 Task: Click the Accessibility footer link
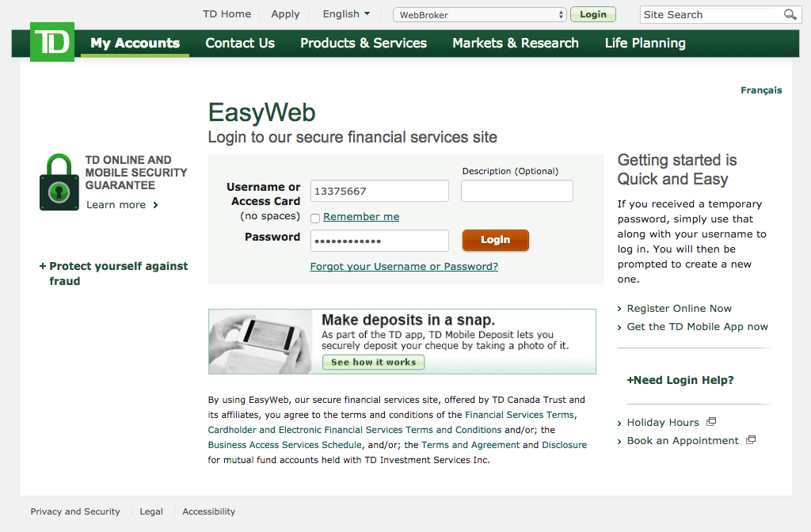click(208, 511)
